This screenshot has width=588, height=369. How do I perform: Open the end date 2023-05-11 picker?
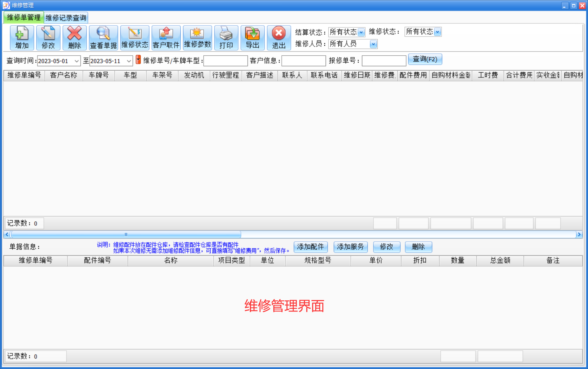pos(129,61)
